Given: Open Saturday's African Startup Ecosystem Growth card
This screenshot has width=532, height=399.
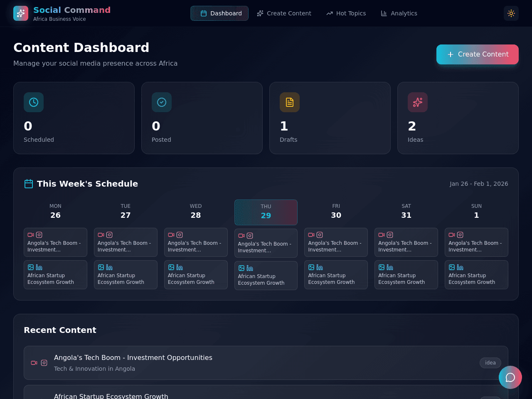Looking at the screenshot, I should coord(406,275).
